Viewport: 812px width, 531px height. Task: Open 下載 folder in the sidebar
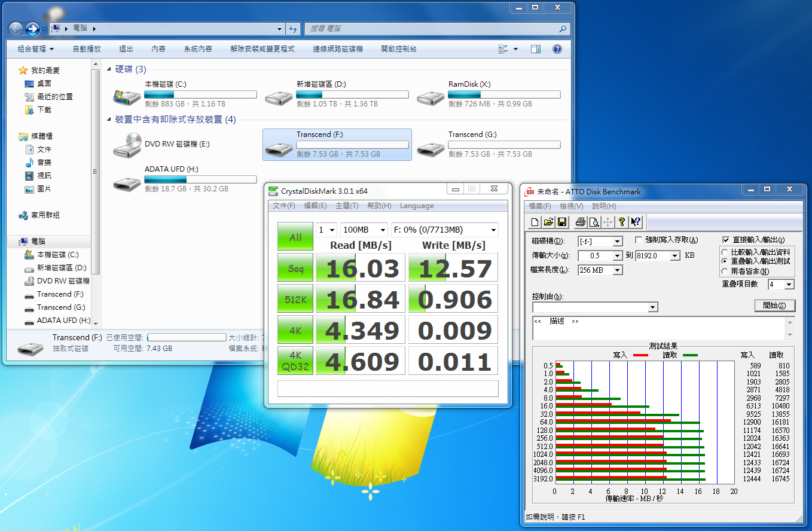tap(44, 110)
